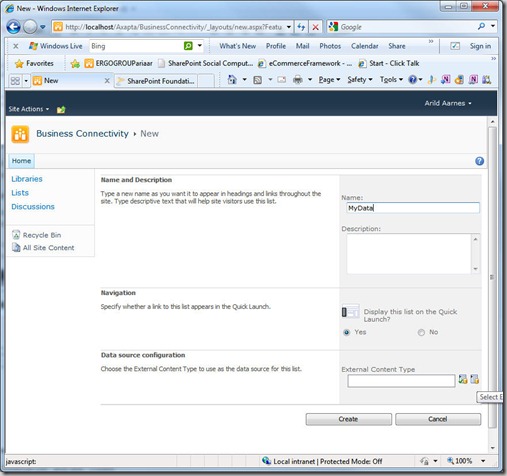The image size is (507, 476).
Task: Click the Check External Content Type icon
Action: [463, 379]
